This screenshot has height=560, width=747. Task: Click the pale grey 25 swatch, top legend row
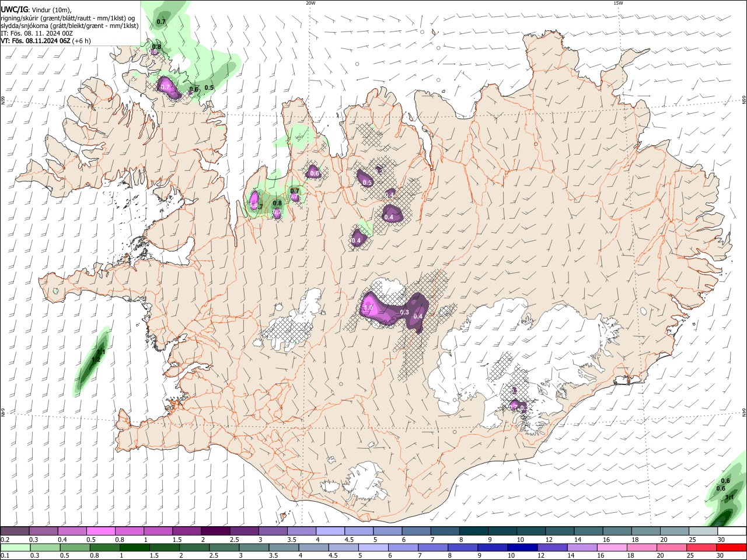[x=703, y=531]
